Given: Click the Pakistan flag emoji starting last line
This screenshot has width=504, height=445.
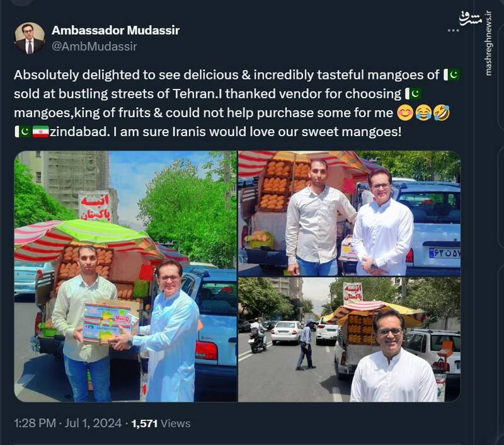Looking at the screenshot, I should 23,132.
